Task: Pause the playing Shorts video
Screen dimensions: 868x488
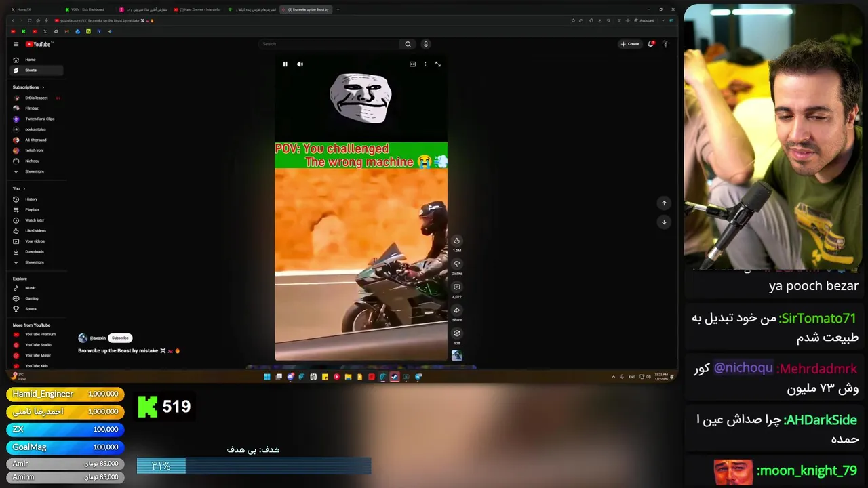Action: [285, 64]
